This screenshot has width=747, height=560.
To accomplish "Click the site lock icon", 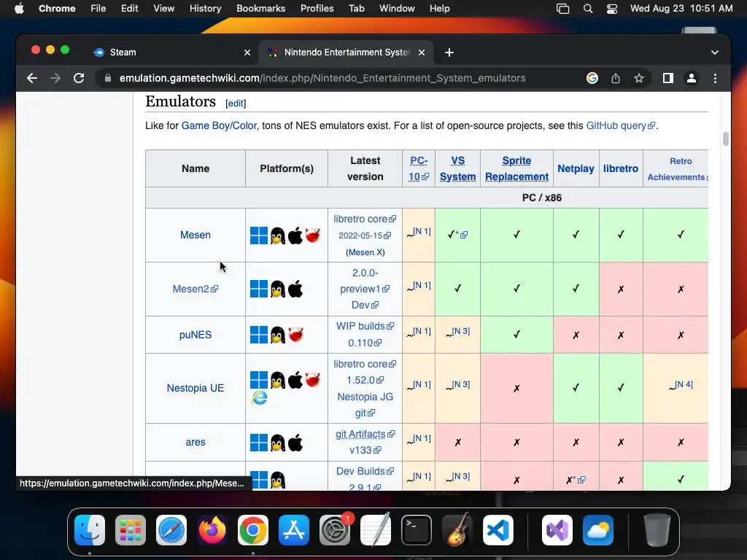I will (x=108, y=78).
